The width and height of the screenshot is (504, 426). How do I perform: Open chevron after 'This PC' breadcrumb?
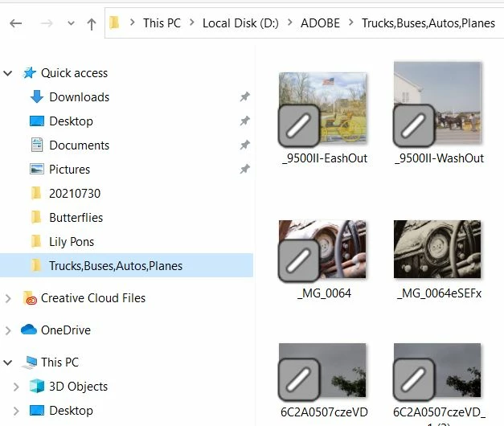tap(192, 23)
